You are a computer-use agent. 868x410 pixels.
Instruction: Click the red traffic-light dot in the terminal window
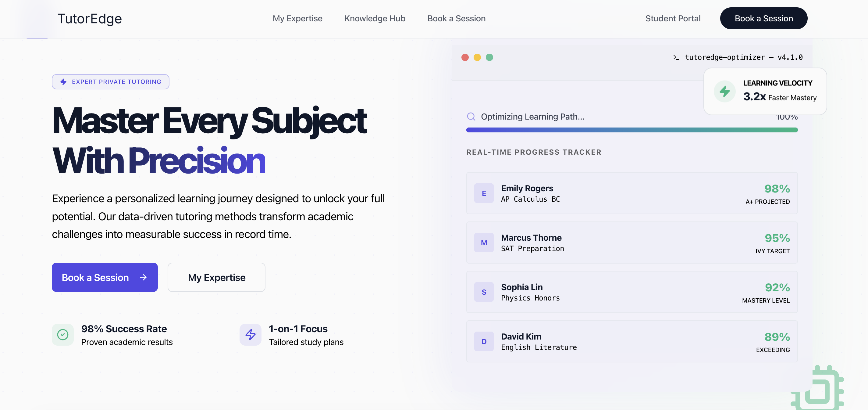click(465, 57)
